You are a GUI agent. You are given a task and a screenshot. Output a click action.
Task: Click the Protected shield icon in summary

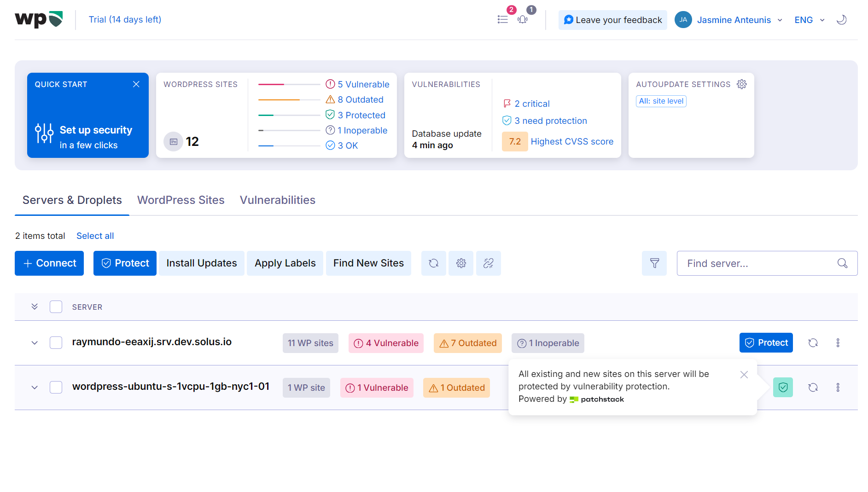coord(330,115)
